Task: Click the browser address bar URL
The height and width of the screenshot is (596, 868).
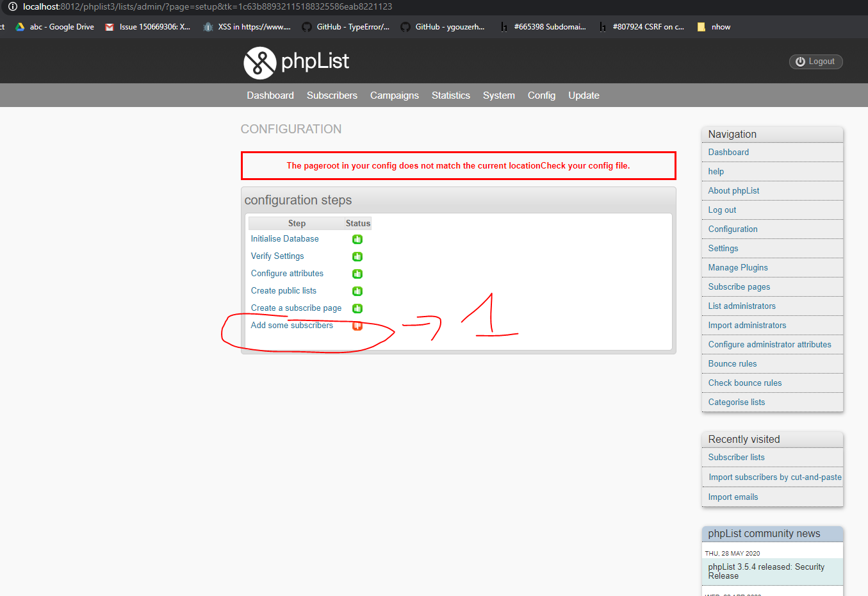Action: pos(208,6)
